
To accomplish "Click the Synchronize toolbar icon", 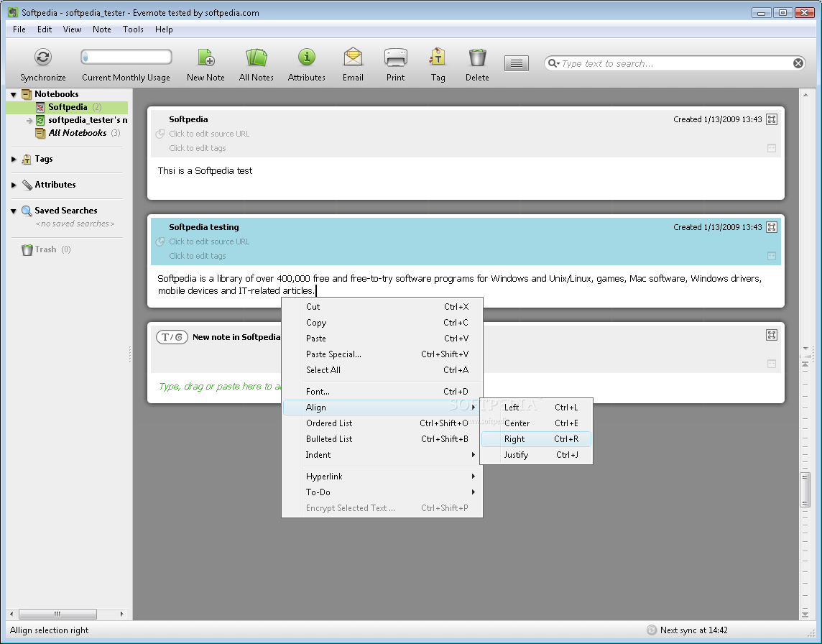I will (x=43, y=57).
